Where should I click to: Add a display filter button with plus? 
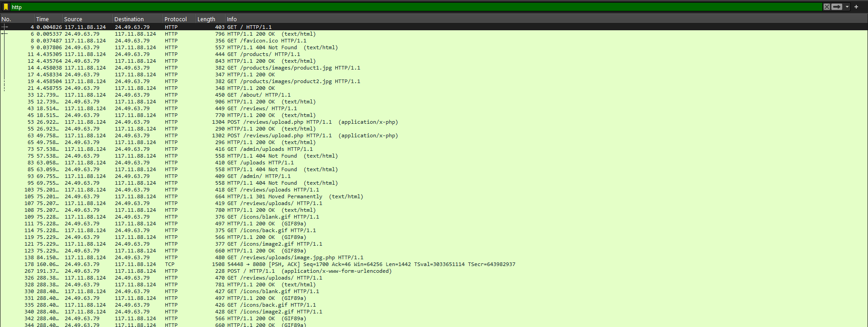click(x=856, y=7)
